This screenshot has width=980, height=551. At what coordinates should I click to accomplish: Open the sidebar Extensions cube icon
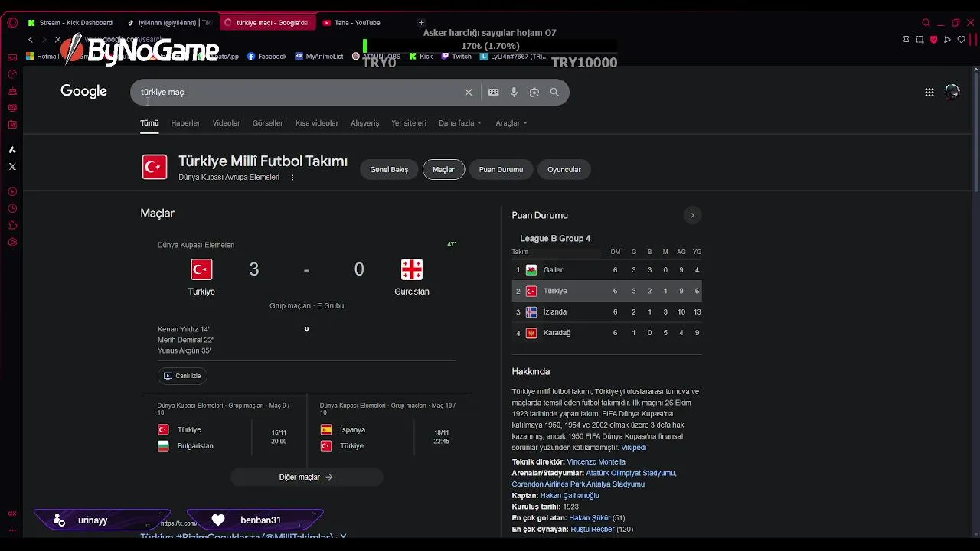click(12, 225)
